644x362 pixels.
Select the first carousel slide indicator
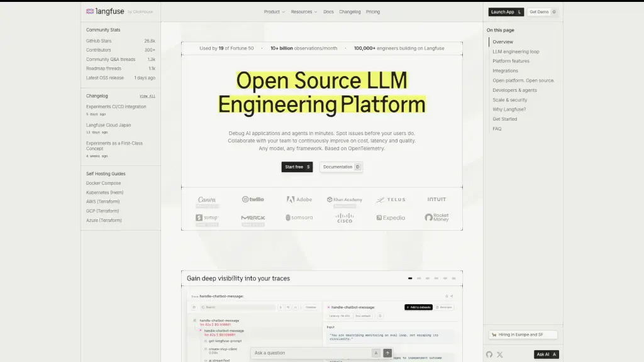410,278
